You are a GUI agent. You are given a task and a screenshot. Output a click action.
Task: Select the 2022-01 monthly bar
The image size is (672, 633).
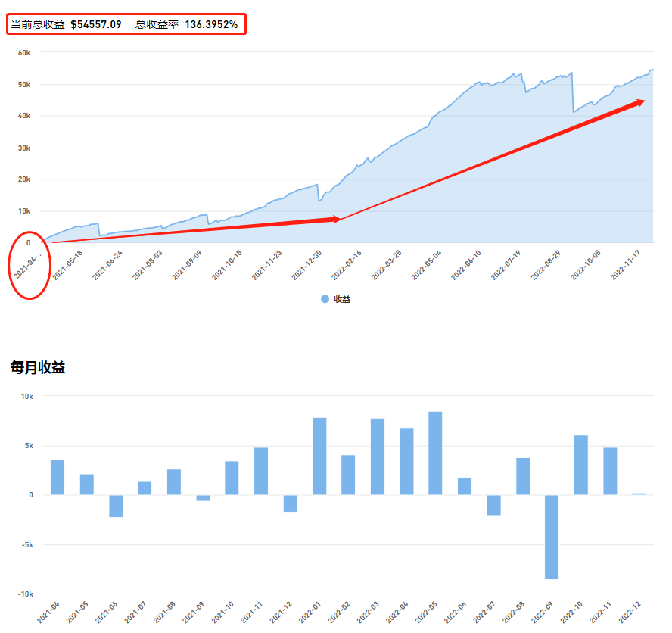pos(319,457)
